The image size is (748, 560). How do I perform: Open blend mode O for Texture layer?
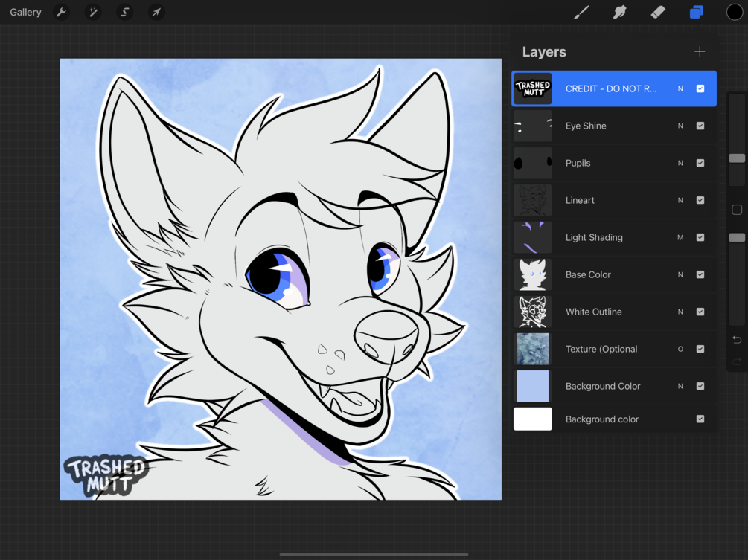680,349
